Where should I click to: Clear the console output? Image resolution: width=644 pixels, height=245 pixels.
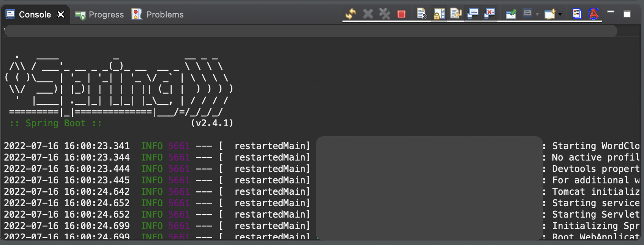(x=422, y=14)
